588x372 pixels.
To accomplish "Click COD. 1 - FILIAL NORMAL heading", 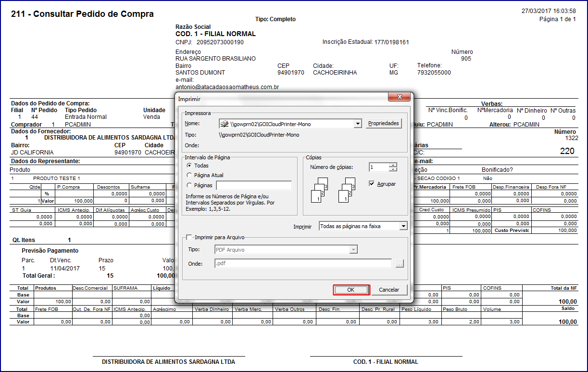I will pos(216,34).
